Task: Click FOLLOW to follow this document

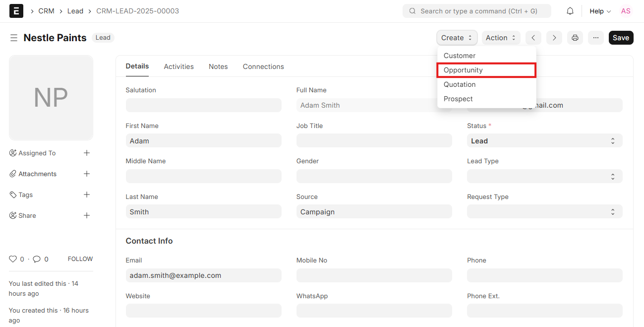Action: click(x=80, y=259)
